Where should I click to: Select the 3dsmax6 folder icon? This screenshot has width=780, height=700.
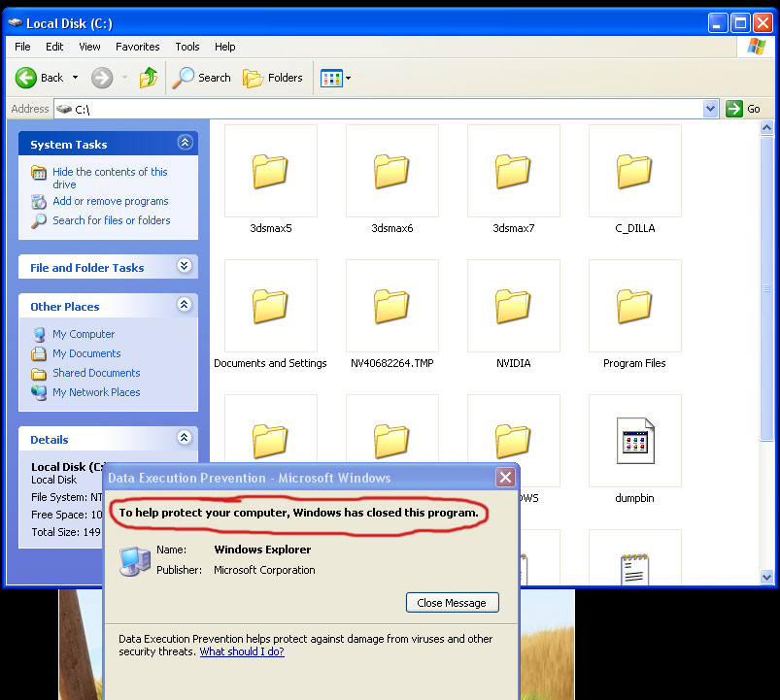click(x=391, y=171)
